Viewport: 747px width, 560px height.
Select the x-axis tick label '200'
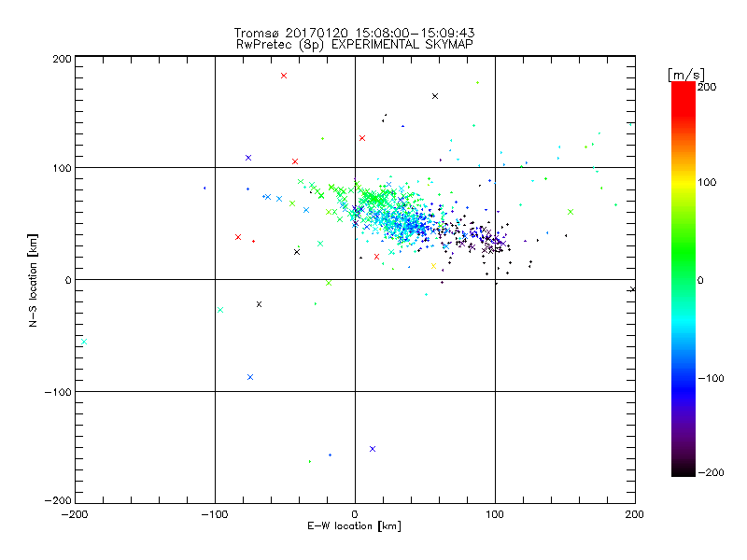click(635, 514)
